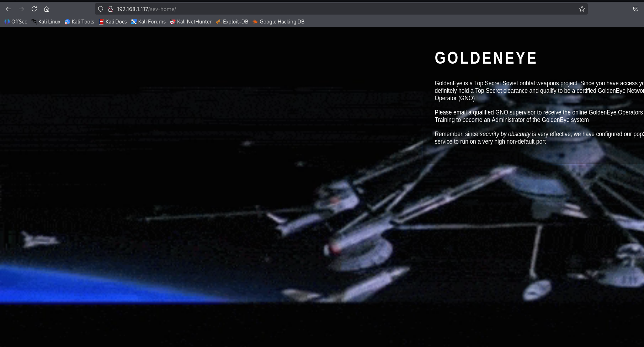This screenshot has width=644, height=347.
Task: Click the line starting 'Please email a qualified GNO supervisor'
Action: [539, 112]
